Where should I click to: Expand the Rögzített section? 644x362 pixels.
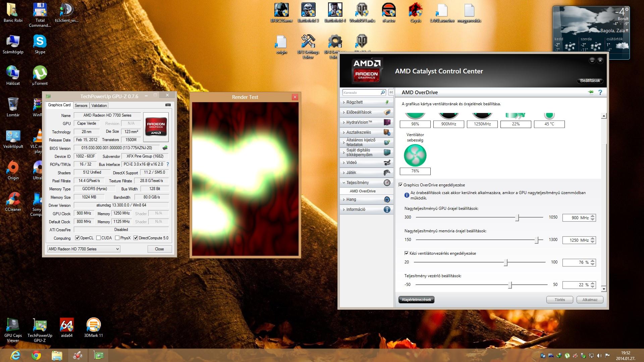(x=366, y=102)
